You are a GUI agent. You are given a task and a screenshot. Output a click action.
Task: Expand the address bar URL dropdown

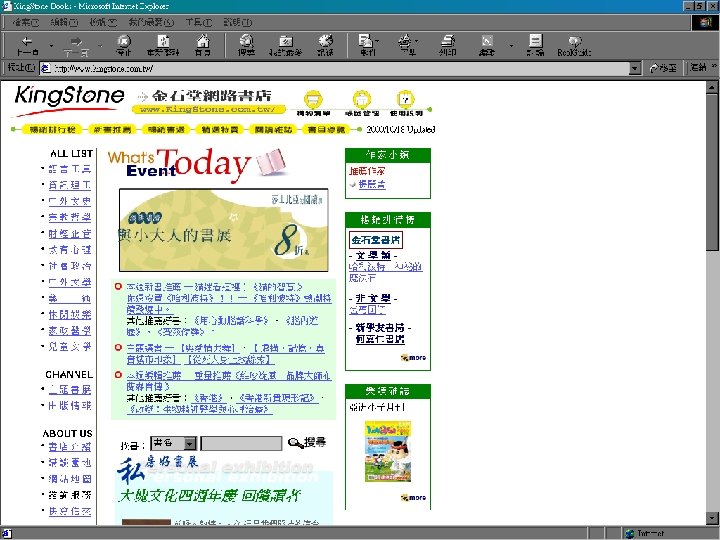tap(635, 68)
